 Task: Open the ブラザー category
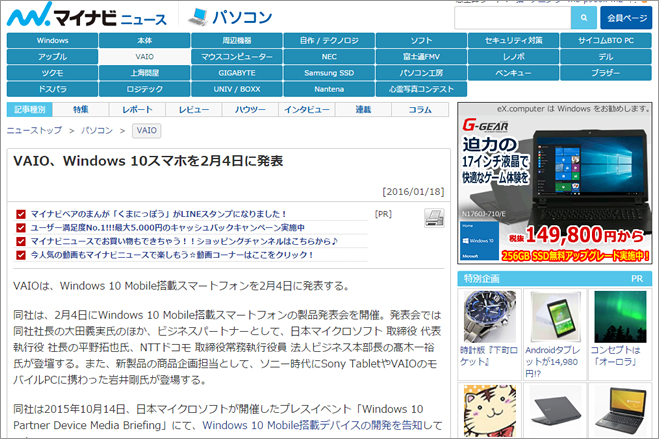click(606, 73)
